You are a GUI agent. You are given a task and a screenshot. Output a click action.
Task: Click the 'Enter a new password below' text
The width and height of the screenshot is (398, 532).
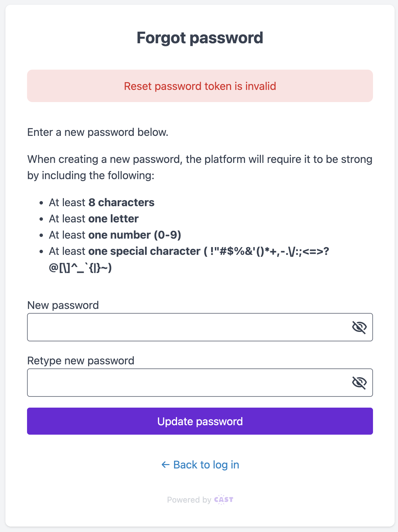(98, 132)
